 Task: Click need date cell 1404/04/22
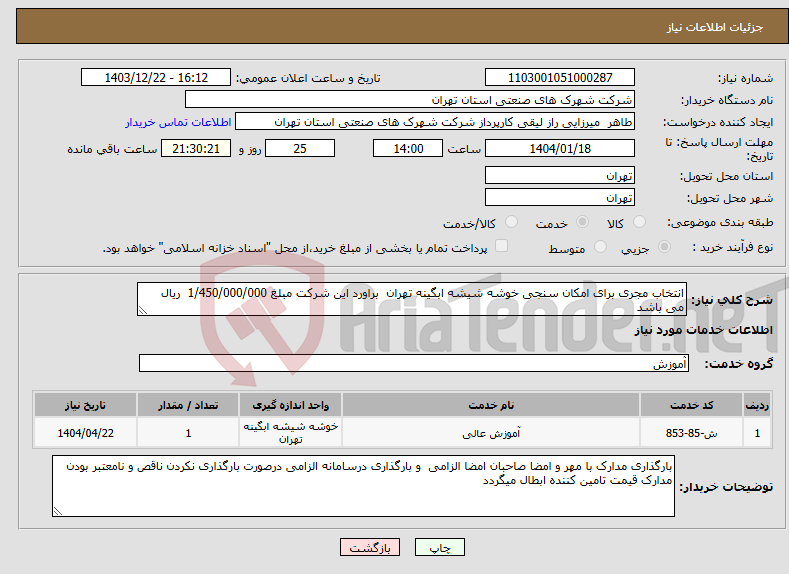(86, 433)
